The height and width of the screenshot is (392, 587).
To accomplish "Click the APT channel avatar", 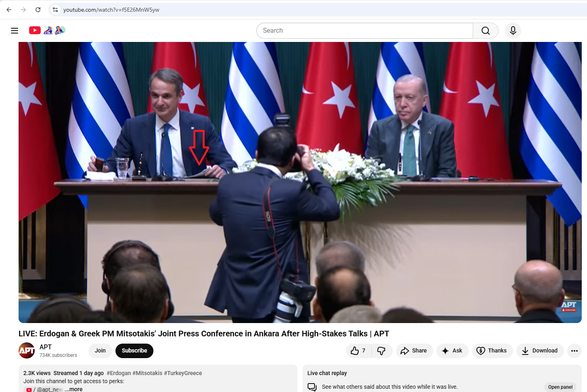I will point(26,350).
